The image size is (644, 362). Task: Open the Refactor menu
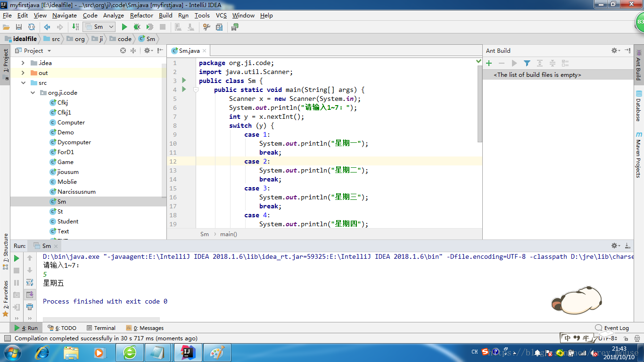[141, 15]
